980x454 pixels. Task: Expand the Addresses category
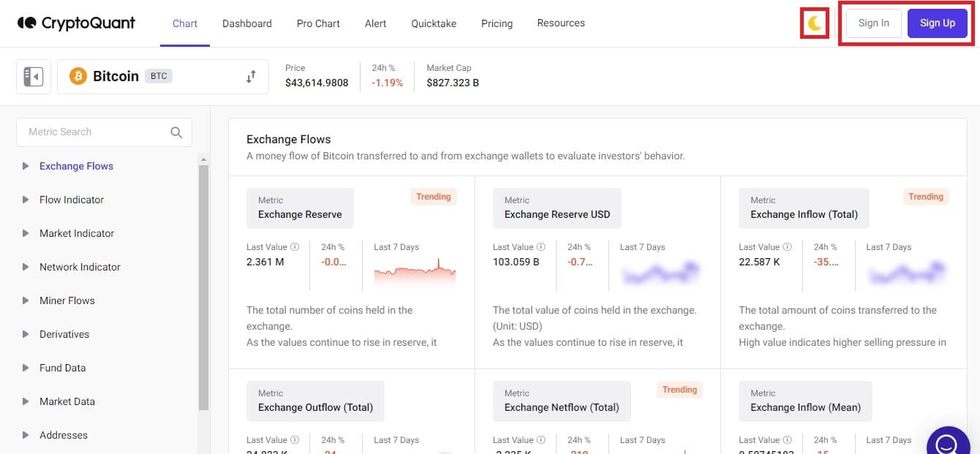(26, 435)
